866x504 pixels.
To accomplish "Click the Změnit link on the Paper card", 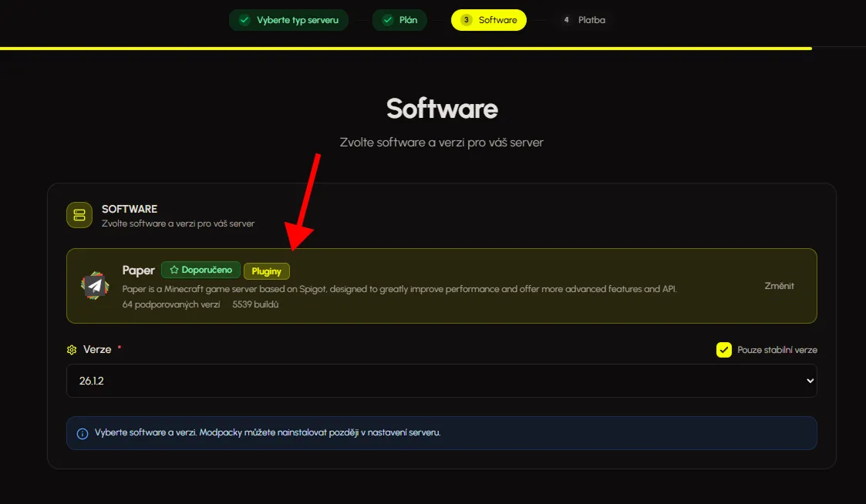I will tap(779, 286).
